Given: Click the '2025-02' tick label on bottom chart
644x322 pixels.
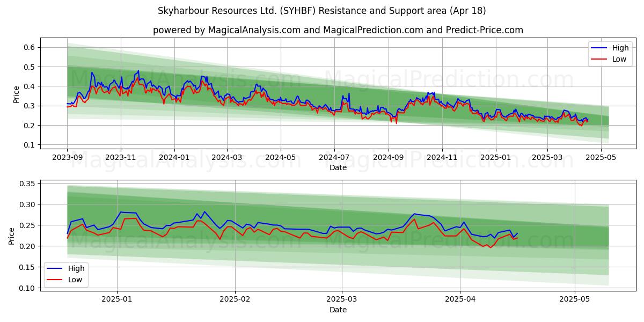Looking at the screenshot, I should coord(236,301).
